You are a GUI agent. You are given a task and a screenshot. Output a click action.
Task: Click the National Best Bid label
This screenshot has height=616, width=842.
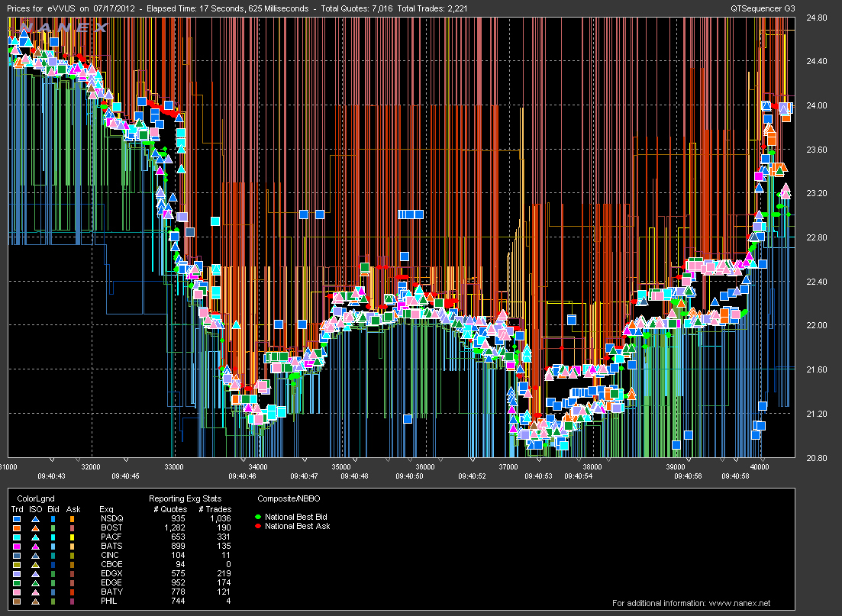click(x=296, y=517)
